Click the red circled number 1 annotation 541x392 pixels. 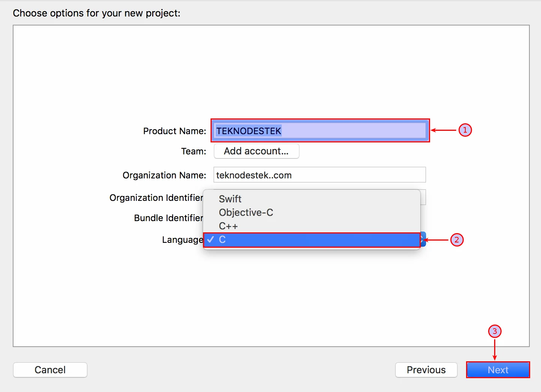(x=465, y=130)
